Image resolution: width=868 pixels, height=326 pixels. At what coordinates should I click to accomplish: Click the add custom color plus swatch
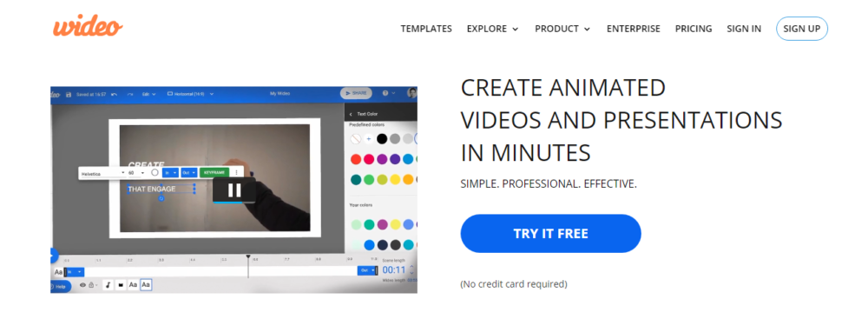(369, 138)
